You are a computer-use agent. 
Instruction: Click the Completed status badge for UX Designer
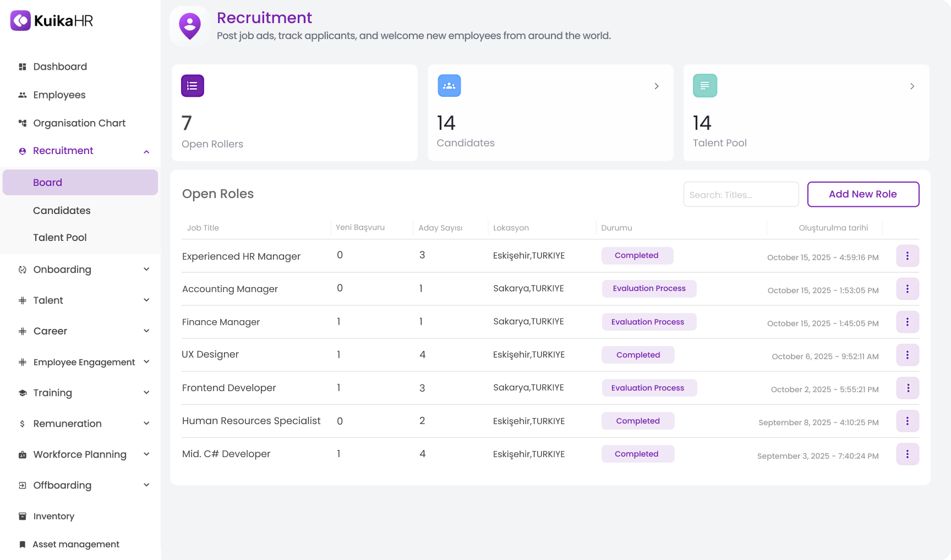(638, 355)
